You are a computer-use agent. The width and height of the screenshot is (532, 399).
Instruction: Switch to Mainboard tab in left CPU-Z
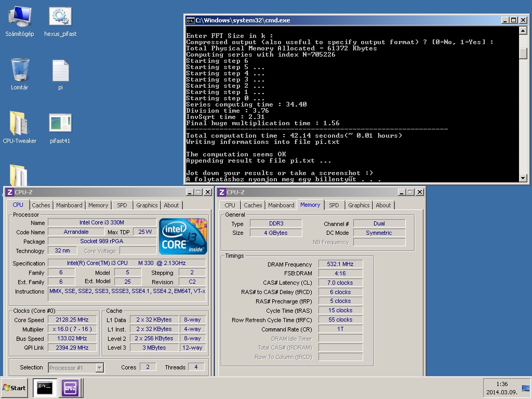(x=69, y=205)
